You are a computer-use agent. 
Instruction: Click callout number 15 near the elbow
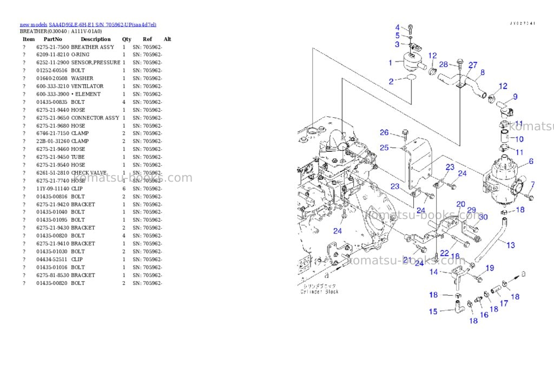point(433,311)
